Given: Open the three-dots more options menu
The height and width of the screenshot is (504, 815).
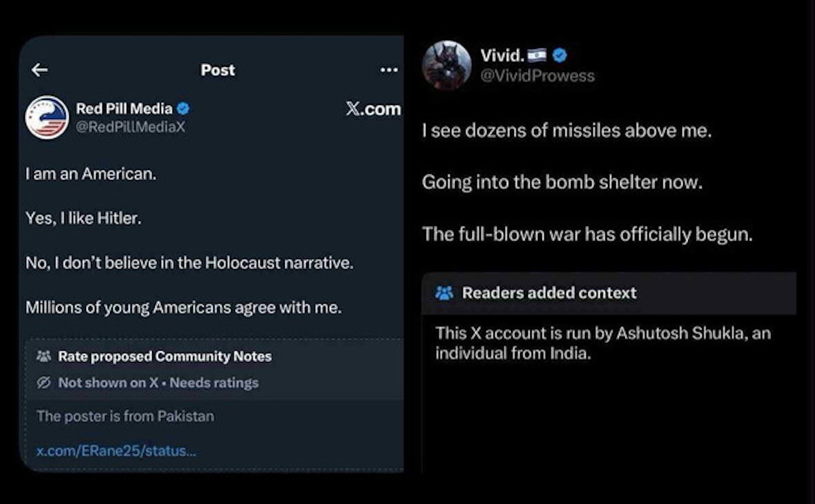Looking at the screenshot, I should coord(389,70).
